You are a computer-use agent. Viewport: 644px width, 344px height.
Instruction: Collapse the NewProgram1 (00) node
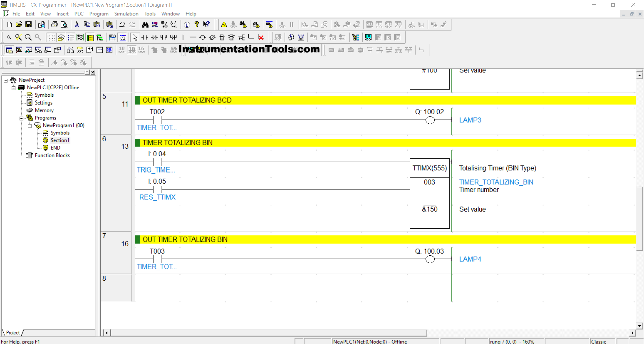[x=30, y=126]
